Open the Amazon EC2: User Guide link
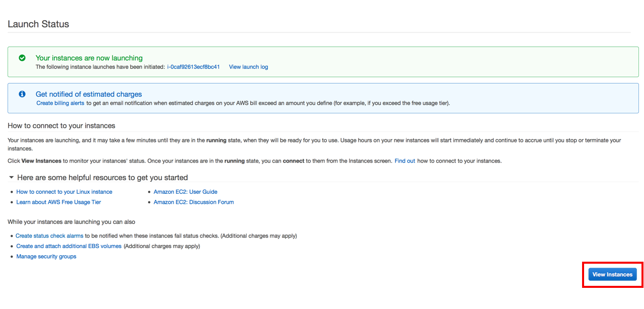Viewport: 644px width, 309px height. click(185, 192)
